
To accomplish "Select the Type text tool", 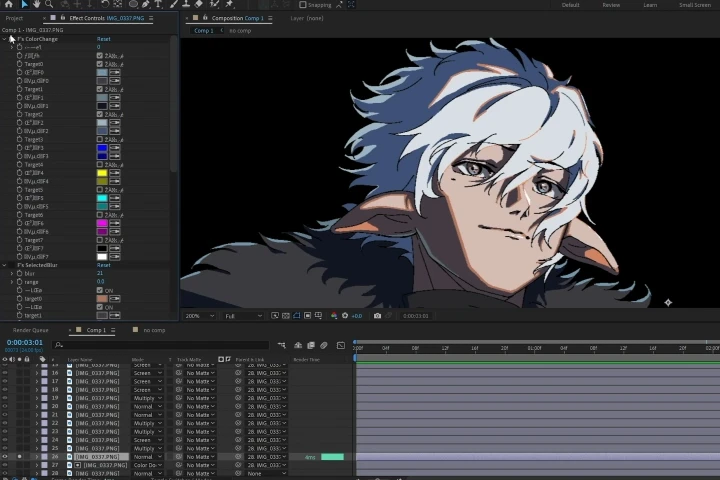I will [x=158, y=4].
